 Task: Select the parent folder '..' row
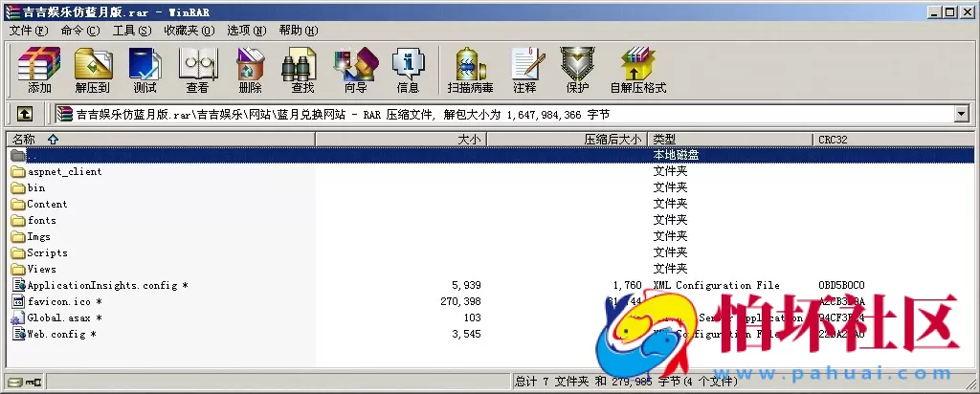[x=490, y=155]
